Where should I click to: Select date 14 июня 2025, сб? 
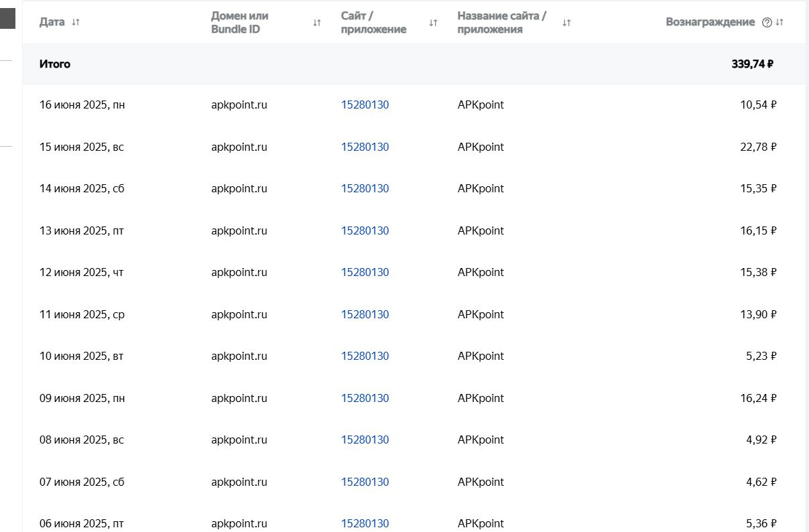(x=82, y=189)
